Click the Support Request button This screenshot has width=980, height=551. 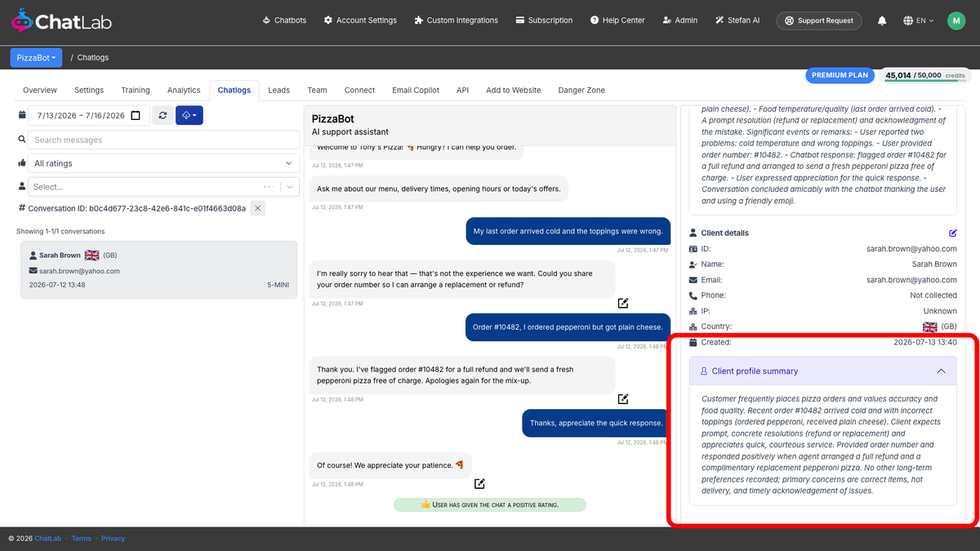point(819,20)
